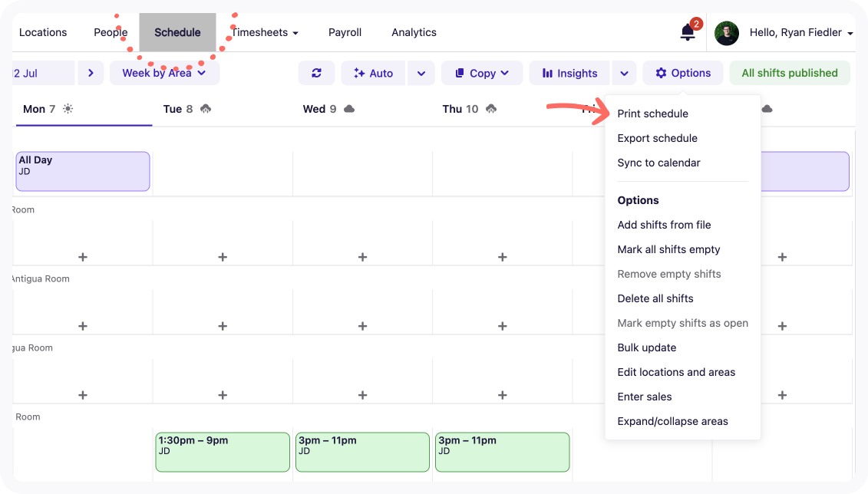This screenshot has height=494, width=868.
Task: Click plus icon in Thursday's third room row
Action: 502,395
